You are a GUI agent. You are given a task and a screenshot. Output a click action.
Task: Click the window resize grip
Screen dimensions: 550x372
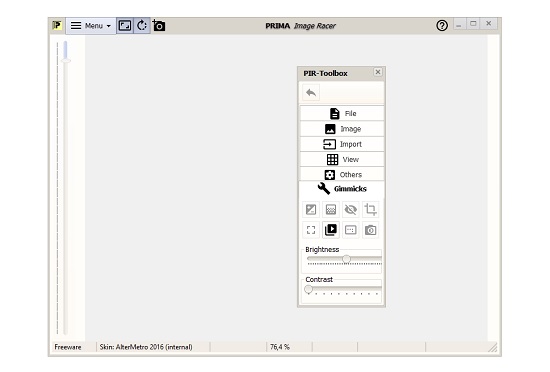492,347
